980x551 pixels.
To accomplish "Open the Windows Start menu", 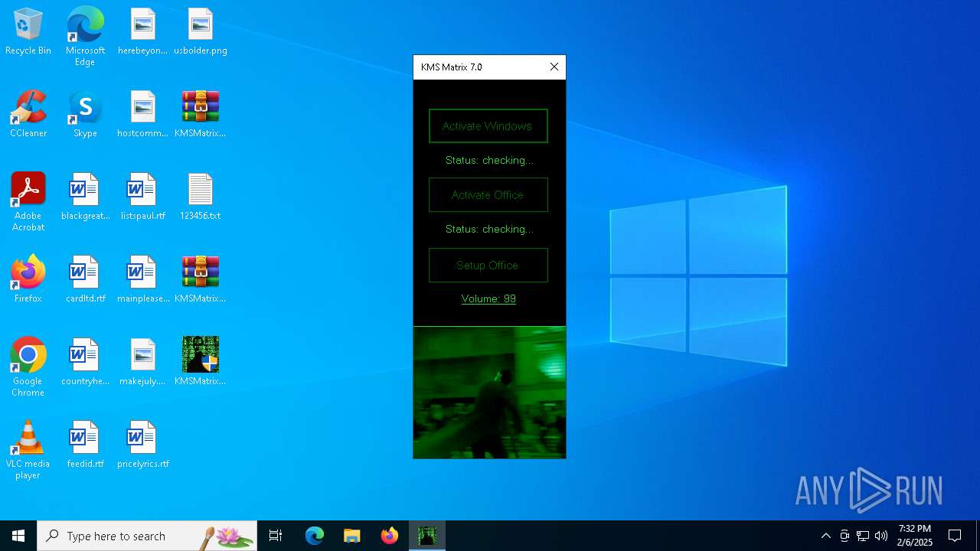I will (18, 536).
